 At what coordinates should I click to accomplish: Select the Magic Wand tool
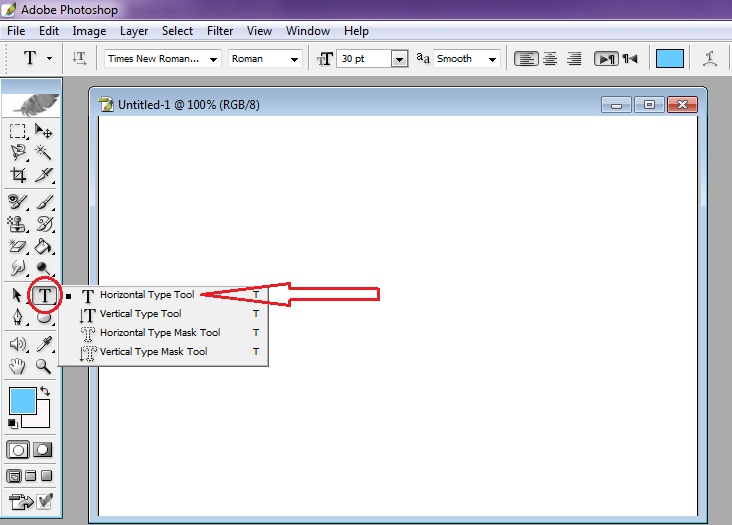pyautogui.click(x=43, y=153)
